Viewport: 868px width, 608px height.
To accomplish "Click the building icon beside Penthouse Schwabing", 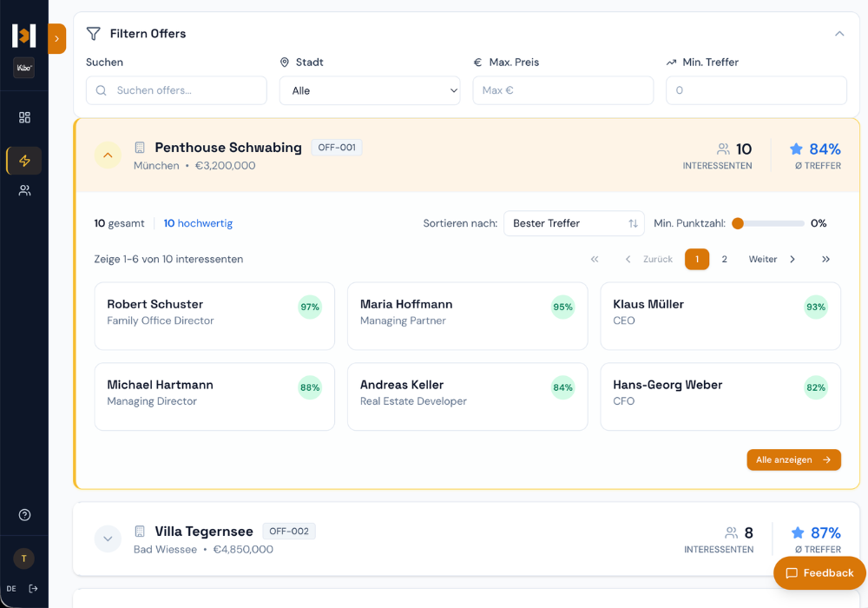I will (140, 148).
